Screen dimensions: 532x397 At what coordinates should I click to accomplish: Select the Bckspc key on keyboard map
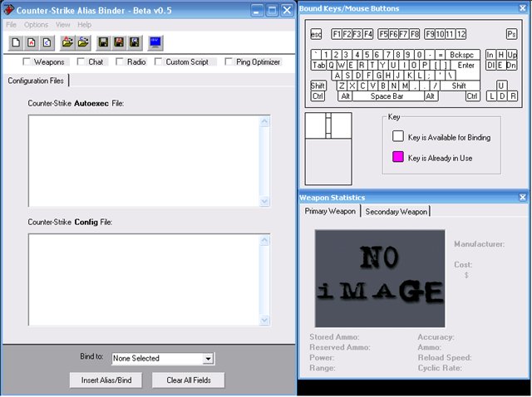click(x=461, y=55)
